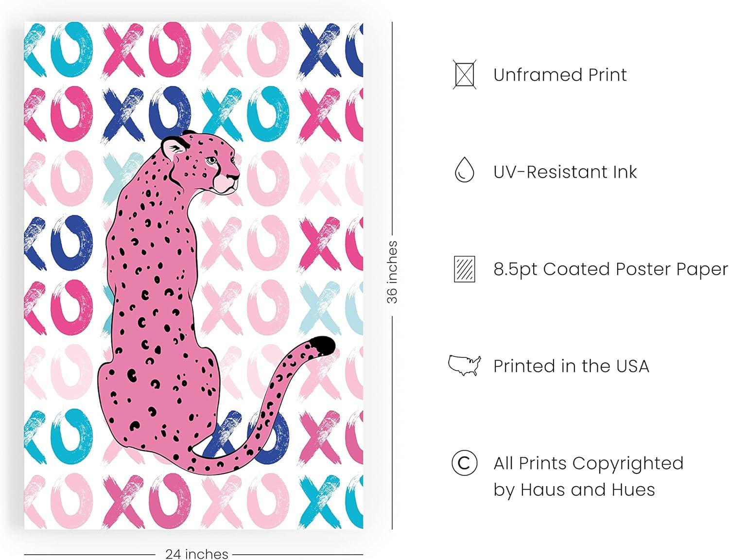Click the coated poster paper hatched icon
The width and height of the screenshot is (729, 560).
[465, 269]
